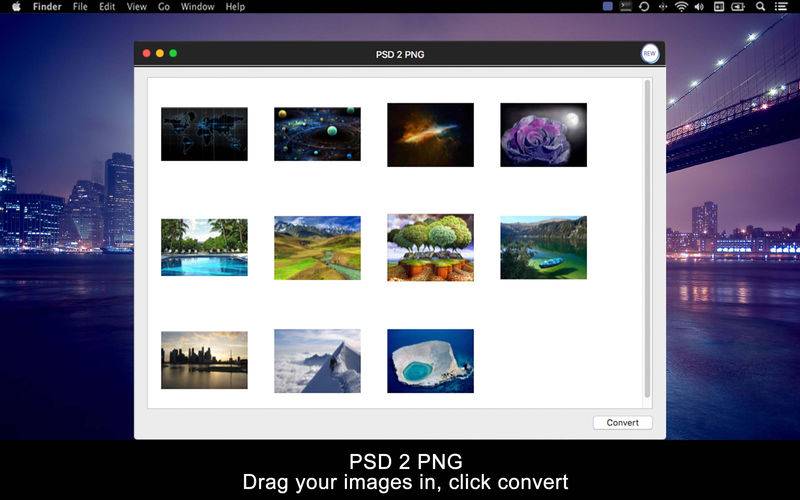Click the green zoom window button
800x500 pixels.
(173, 53)
